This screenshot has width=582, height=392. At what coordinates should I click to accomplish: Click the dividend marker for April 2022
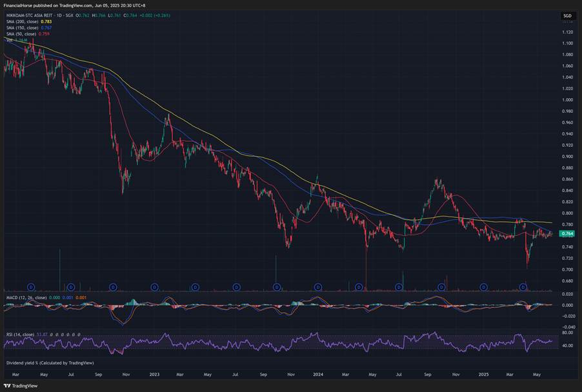pyautogui.click(x=31, y=287)
